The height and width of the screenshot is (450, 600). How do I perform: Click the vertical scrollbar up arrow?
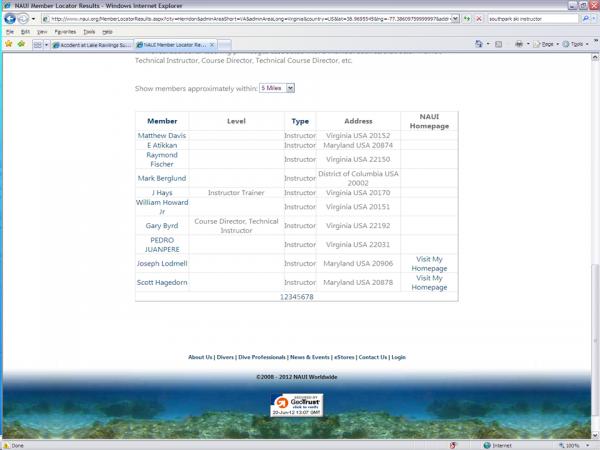click(x=595, y=57)
